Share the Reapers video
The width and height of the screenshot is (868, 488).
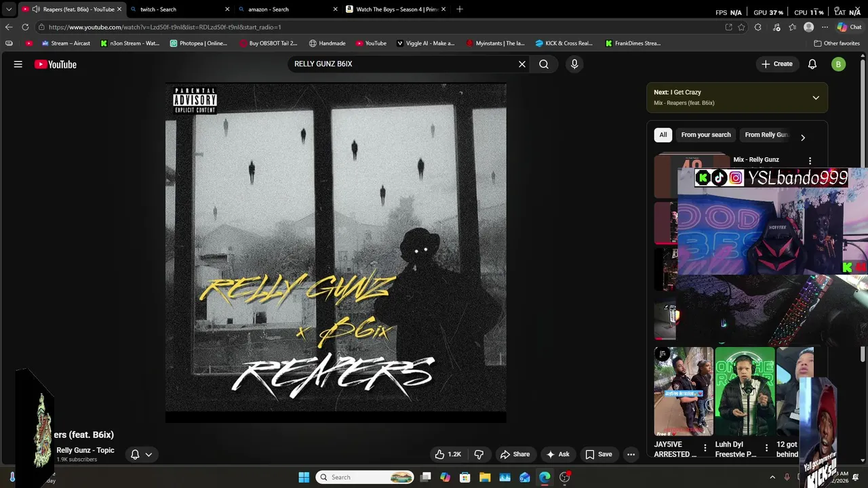pyautogui.click(x=515, y=454)
